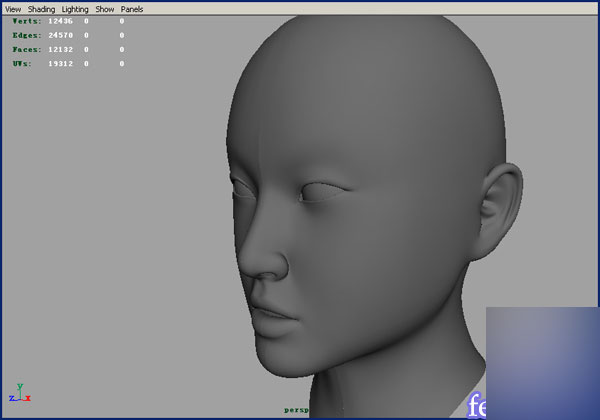
Task: Open the Shading menu
Action: [41, 9]
